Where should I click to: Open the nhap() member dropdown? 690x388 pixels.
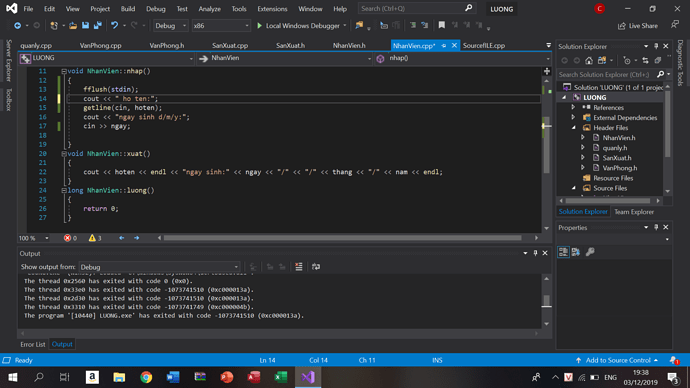463,58
